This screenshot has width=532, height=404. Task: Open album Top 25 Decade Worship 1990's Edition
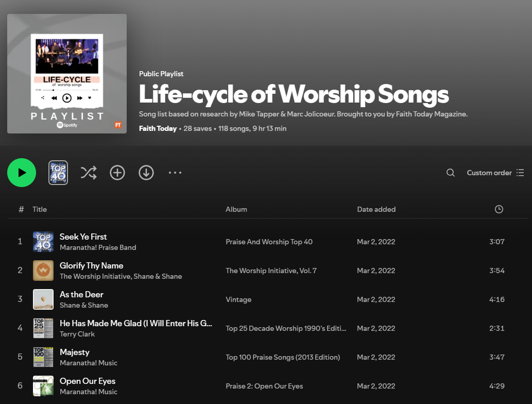(286, 328)
